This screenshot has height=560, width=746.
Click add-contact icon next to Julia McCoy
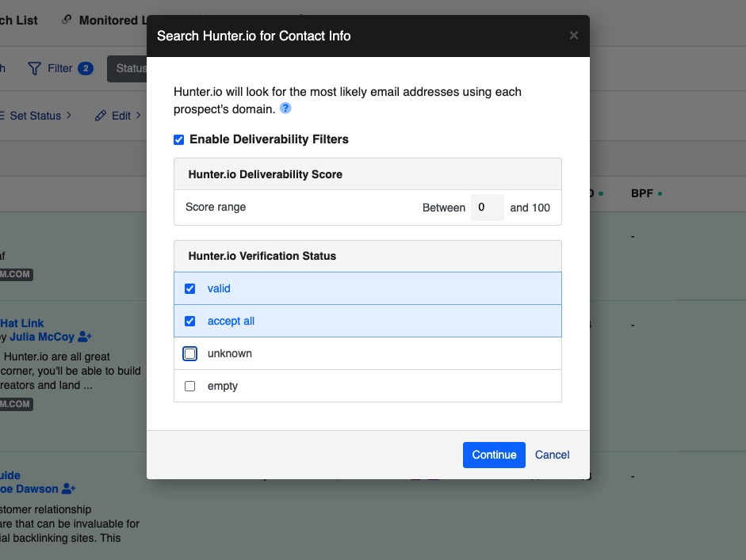coord(85,337)
